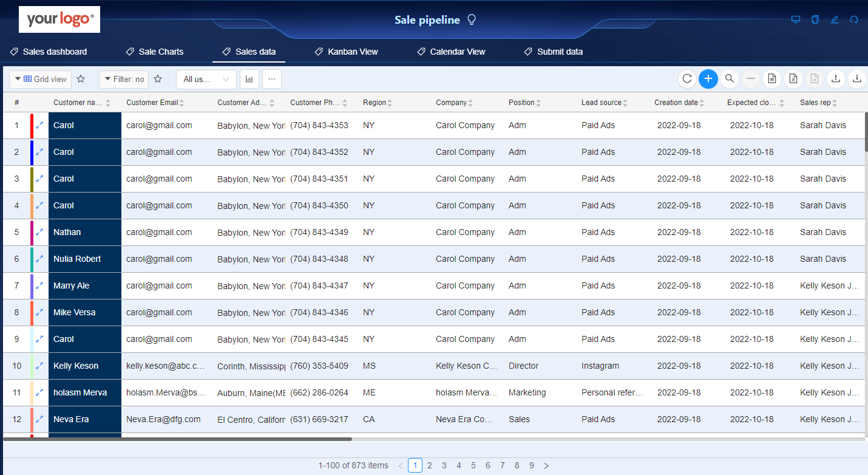Add a new record with blue plus button

coord(708,78)
